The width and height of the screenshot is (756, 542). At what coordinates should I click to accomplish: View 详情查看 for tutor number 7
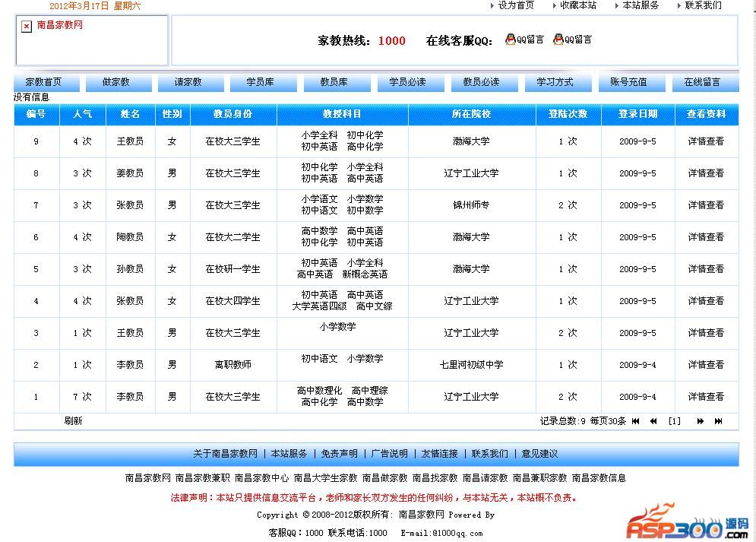[706, 205]
